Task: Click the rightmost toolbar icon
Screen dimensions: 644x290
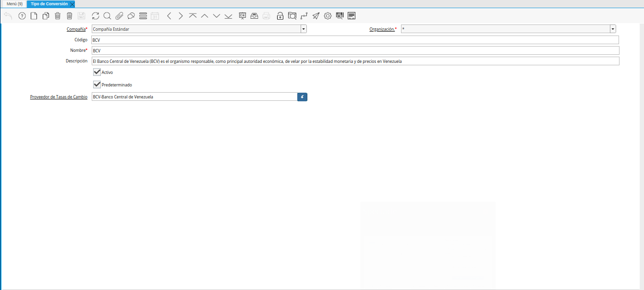Action: pyautogui.click(x=352, y=16)
